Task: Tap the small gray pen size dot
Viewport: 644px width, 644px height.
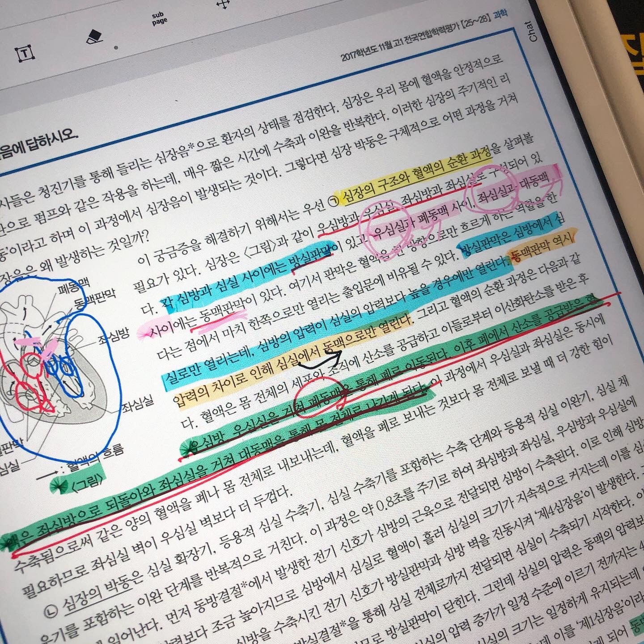Action: coord(116,47)
